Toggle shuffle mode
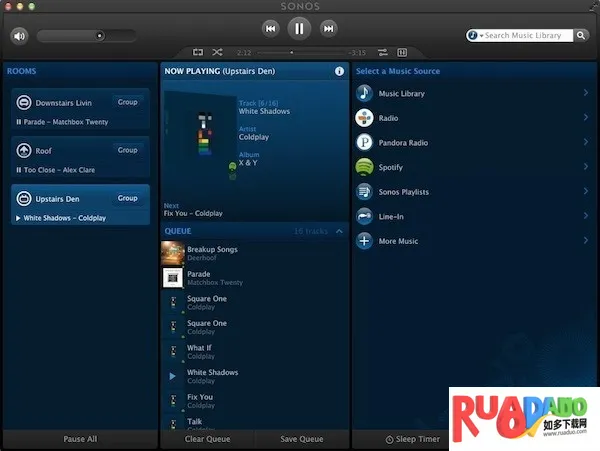 coord(217,52)
